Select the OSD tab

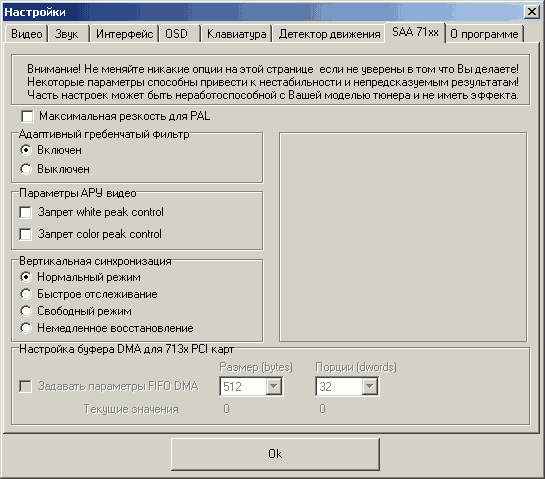(x=179, y=34)
